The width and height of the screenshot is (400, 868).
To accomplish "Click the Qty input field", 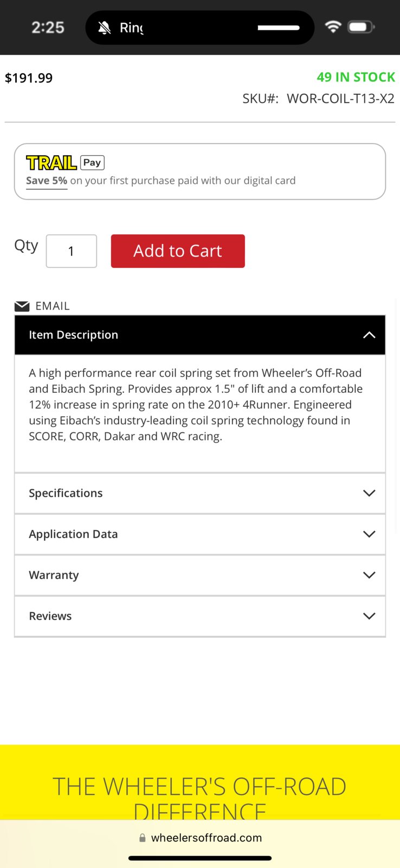I will tap(72, 251).
